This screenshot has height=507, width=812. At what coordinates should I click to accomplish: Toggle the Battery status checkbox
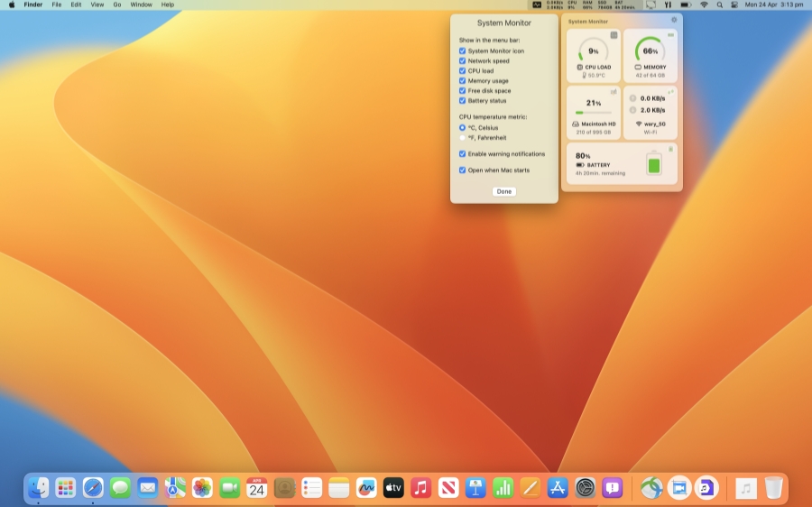coord(462,101)
